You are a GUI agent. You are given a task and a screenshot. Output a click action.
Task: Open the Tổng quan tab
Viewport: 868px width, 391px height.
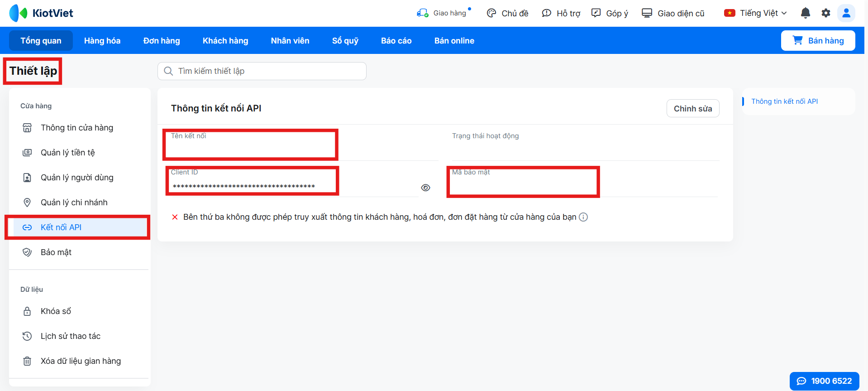coord(41,41)
